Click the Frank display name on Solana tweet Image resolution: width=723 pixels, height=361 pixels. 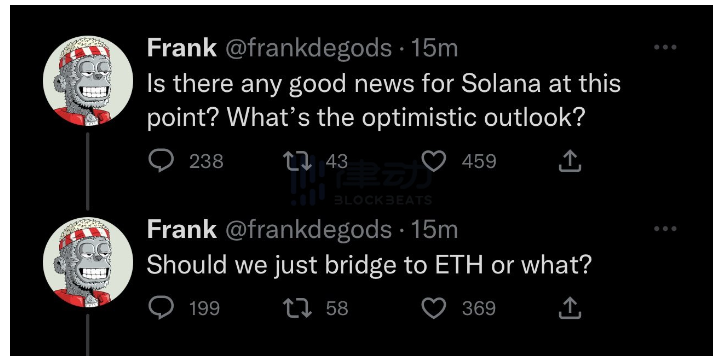click(182, 47)
